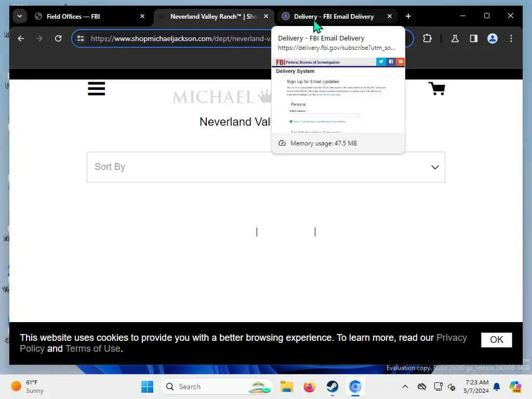This screenshot has height=399, width=532.
Task: Open the Terms of Use link
Action: (92, 349)
